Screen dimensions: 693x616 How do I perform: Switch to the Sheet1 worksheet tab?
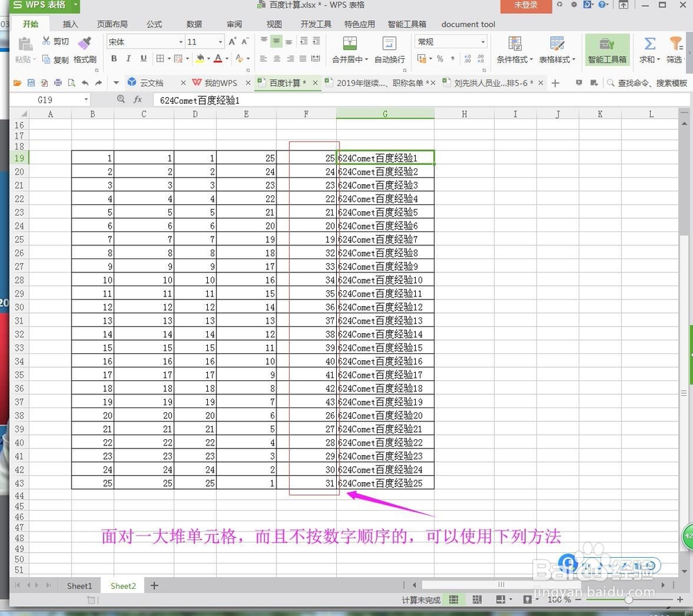coord(80,586)
